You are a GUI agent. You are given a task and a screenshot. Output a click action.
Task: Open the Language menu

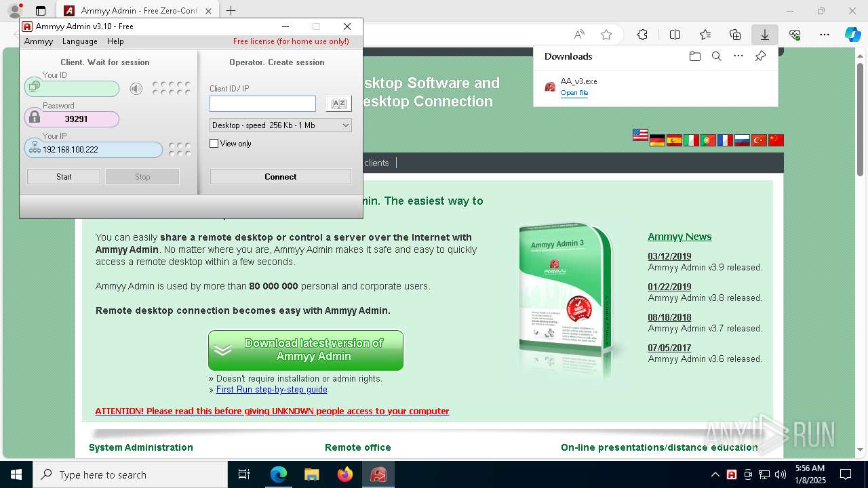click(x=80, y=41)
